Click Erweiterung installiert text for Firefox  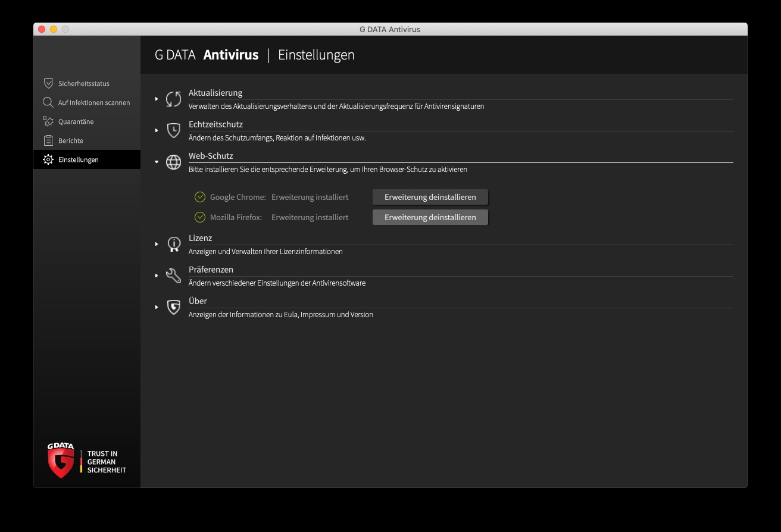[x=310, y=217]
